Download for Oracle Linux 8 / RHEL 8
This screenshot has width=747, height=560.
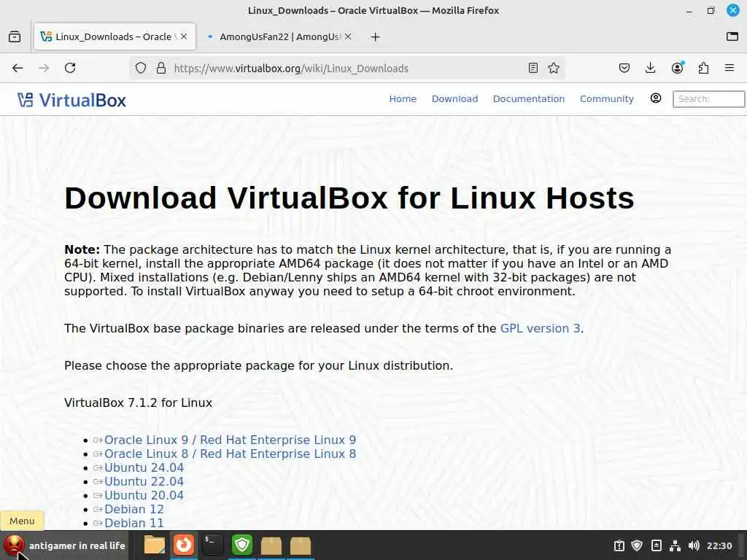(x=230, y=454)
